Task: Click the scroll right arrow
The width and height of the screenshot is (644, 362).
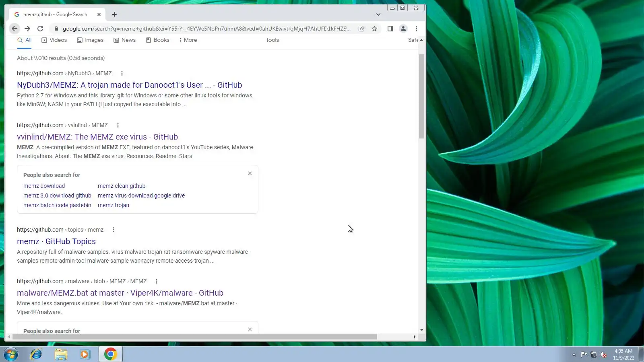Action: [415, 337]
